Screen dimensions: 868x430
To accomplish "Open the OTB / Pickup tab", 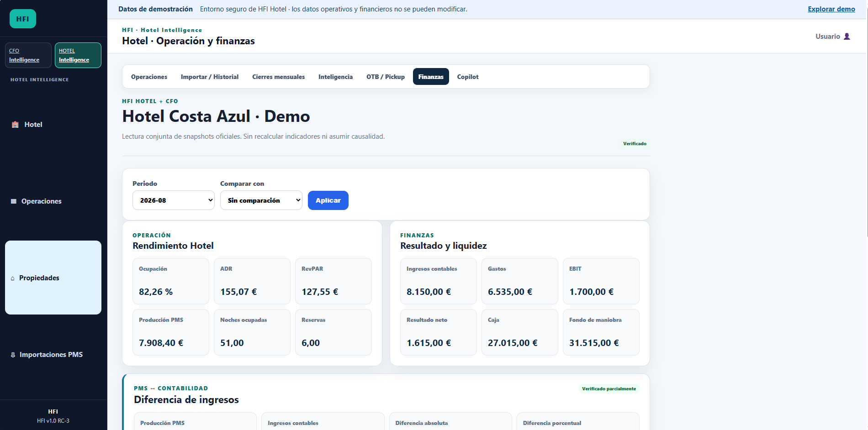I will (386, 77).
